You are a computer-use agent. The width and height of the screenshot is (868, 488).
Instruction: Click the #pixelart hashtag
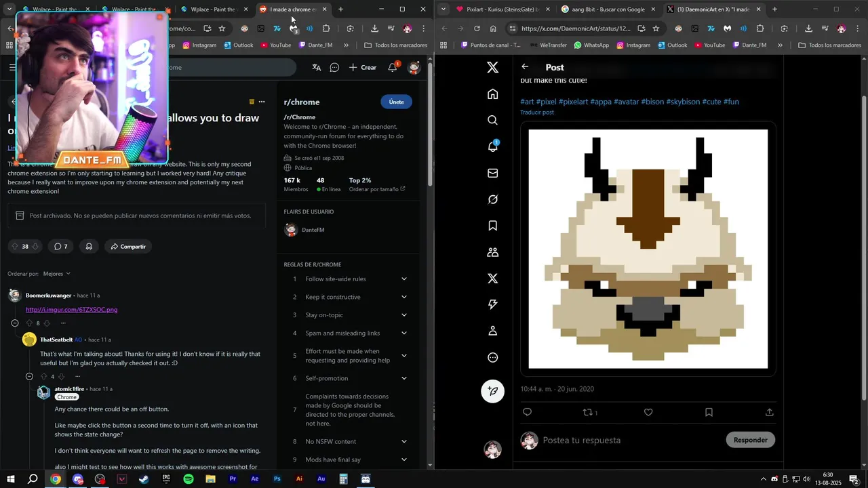tap(574, 102)
